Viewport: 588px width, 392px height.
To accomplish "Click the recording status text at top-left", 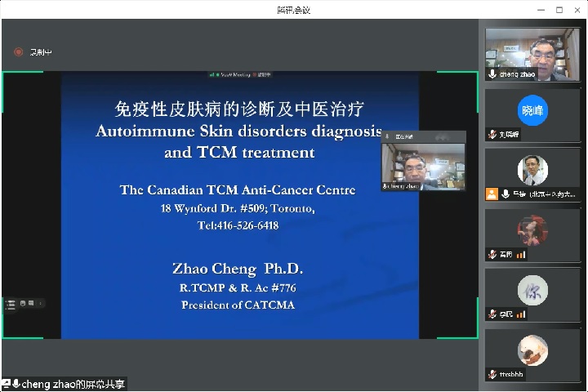I will point(40,52).
